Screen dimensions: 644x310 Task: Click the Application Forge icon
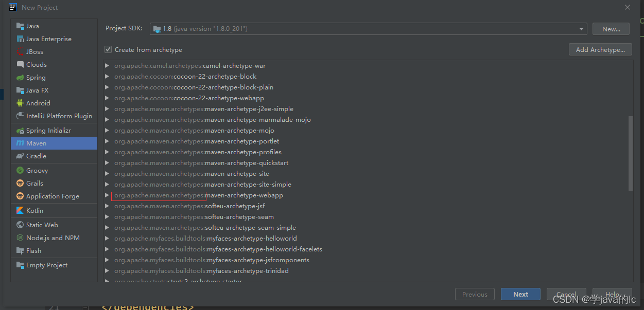pyautogui.click(x=20, y=196)
